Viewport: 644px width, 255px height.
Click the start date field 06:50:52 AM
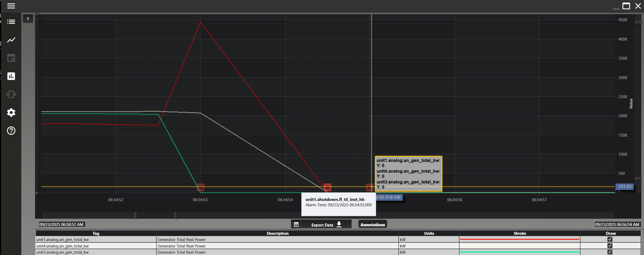61,224
